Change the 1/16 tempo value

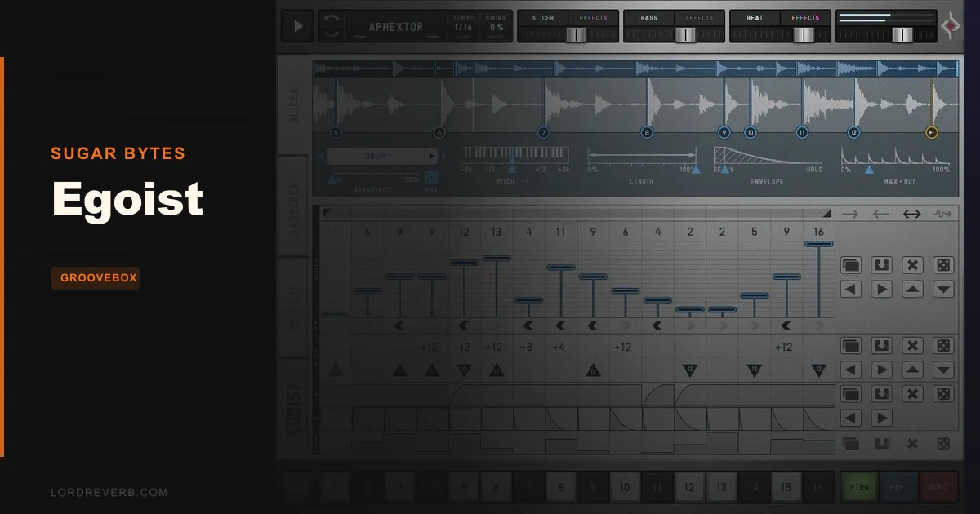463,28
